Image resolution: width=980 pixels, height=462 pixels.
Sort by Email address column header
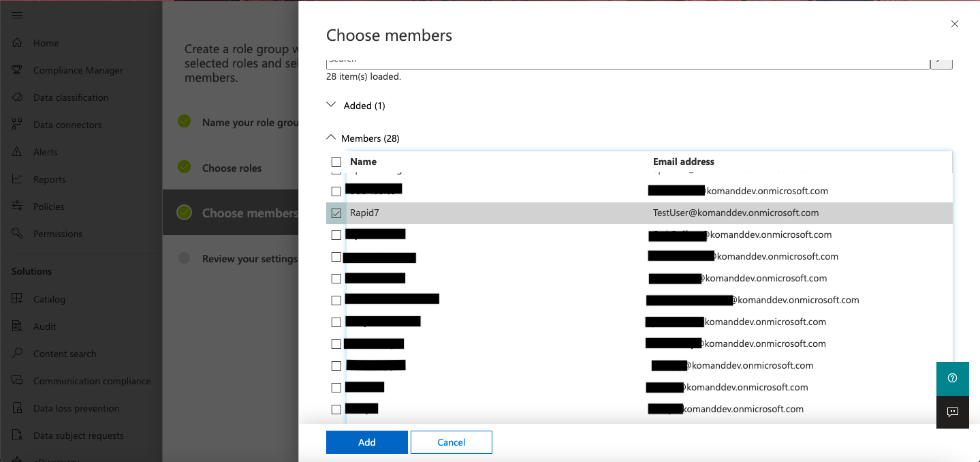point(683,161)
